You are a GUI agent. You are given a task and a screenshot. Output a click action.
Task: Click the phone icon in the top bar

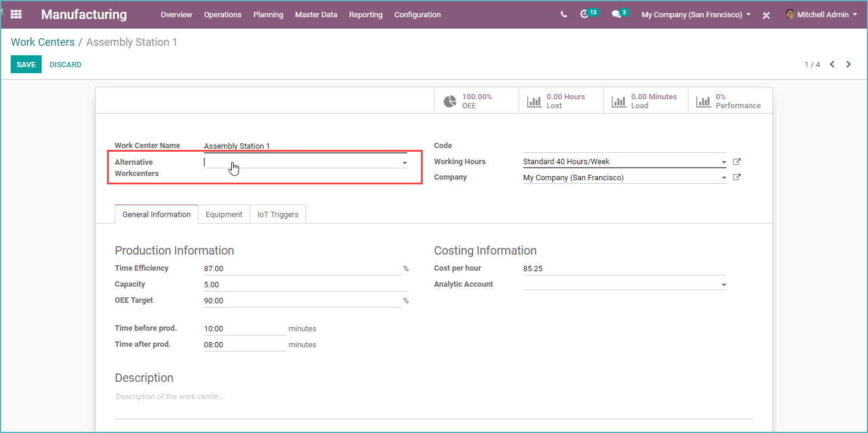[x=562, y=14]
